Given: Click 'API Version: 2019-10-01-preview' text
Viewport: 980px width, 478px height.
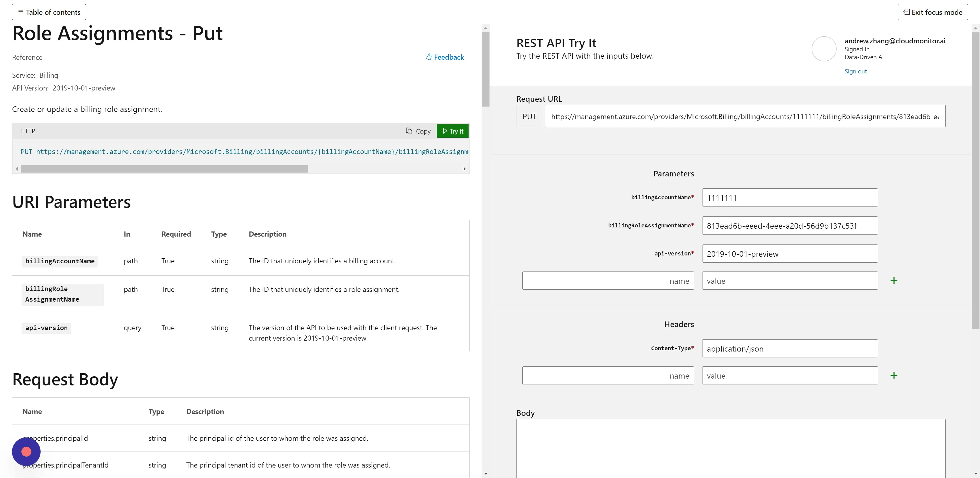Looking at the screenshot, I should click(64, 88).
